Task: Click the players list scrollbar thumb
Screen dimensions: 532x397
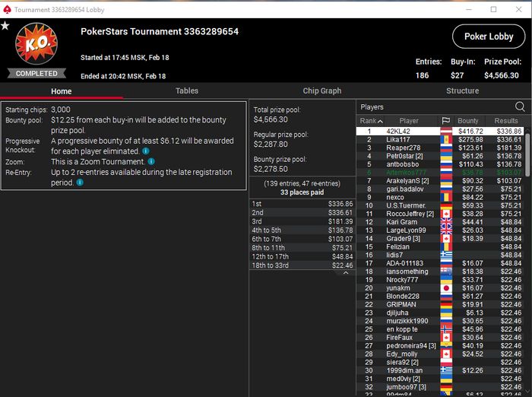Action: 527,155
